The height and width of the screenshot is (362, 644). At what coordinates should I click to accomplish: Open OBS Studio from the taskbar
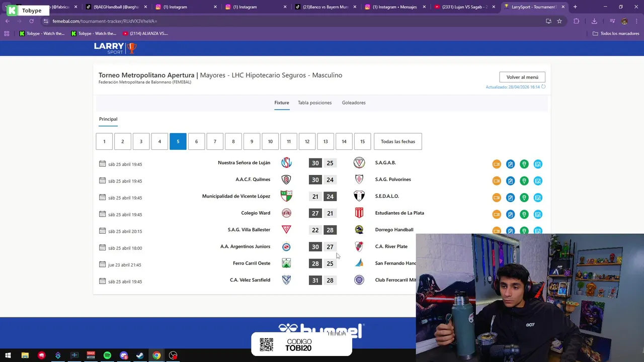(173, 355)
